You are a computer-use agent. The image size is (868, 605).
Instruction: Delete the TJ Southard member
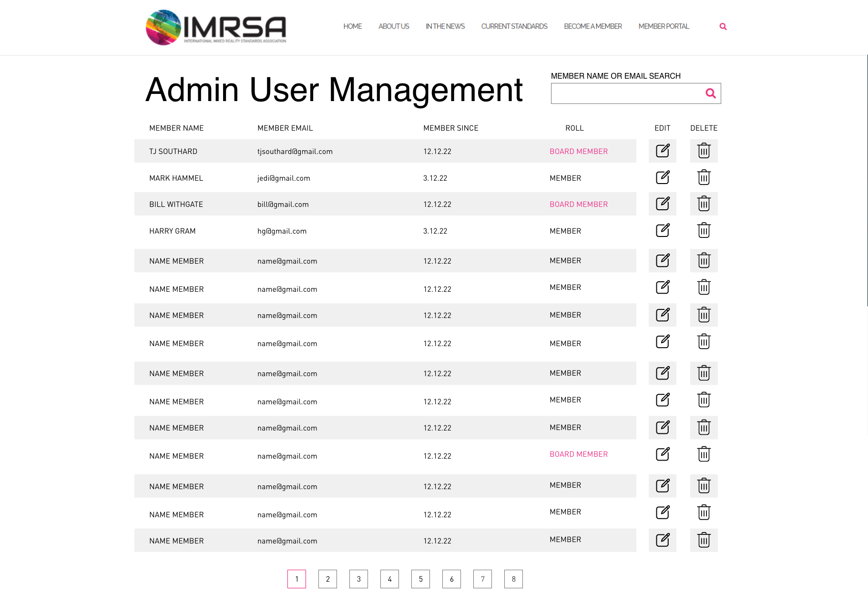704,151
